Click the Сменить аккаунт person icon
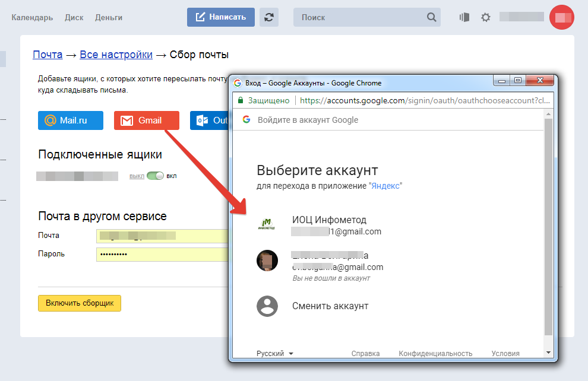This screenshot has height=381, width=588. click(267, 306)
